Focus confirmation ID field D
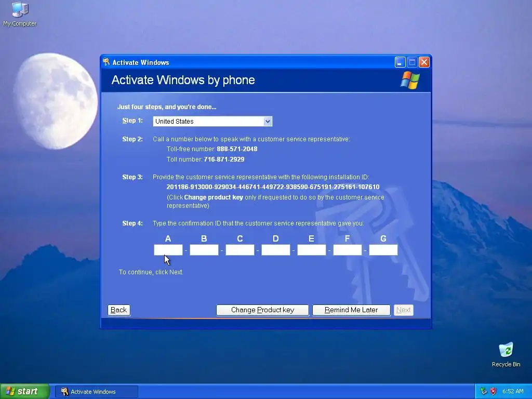This screenshot has width=532, height=399. [x=275, y=250]
